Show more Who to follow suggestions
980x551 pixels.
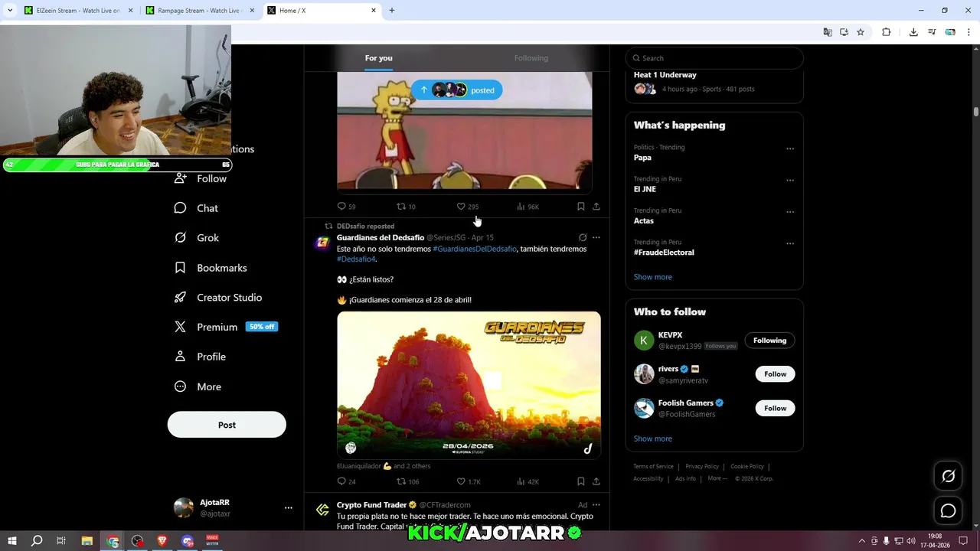point(652,439)
